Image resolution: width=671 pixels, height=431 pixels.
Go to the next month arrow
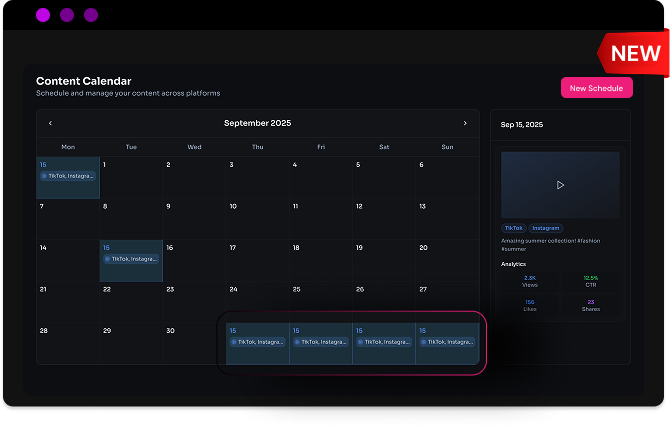click(464, 123)
